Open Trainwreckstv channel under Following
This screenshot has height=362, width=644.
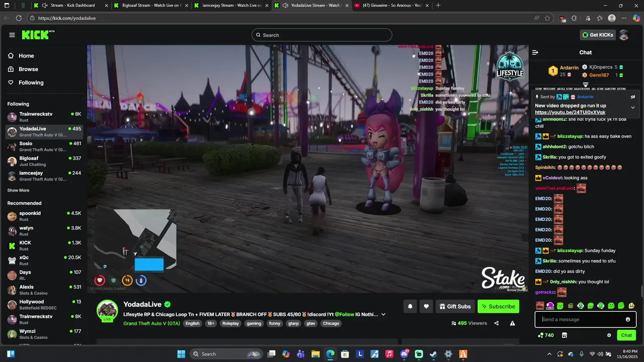[x=44, y=117]
